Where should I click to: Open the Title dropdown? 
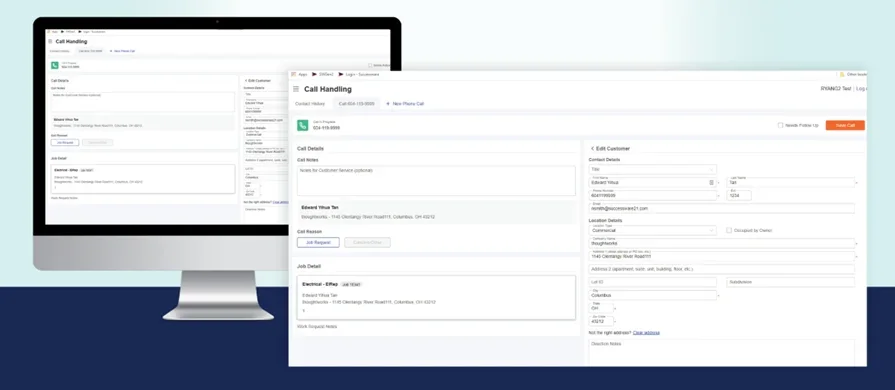click(x=652, y=170)
